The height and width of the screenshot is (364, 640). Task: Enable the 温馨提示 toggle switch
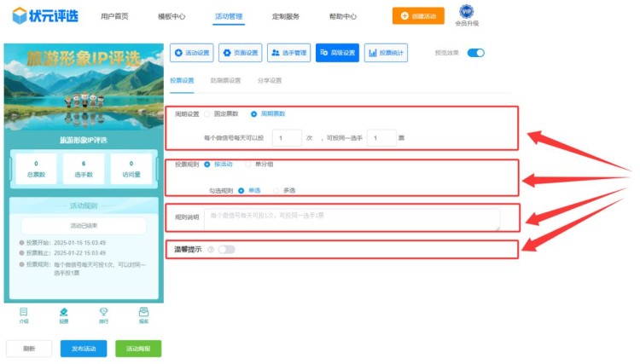(x=226, y=250)
